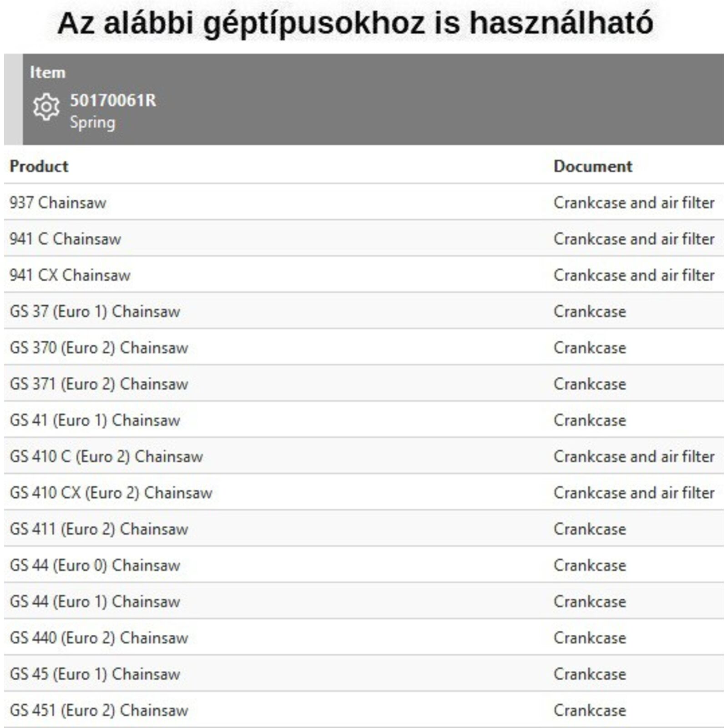Open GS 411 (Euro 2) Chainsaw

click(x=99, y=529)
